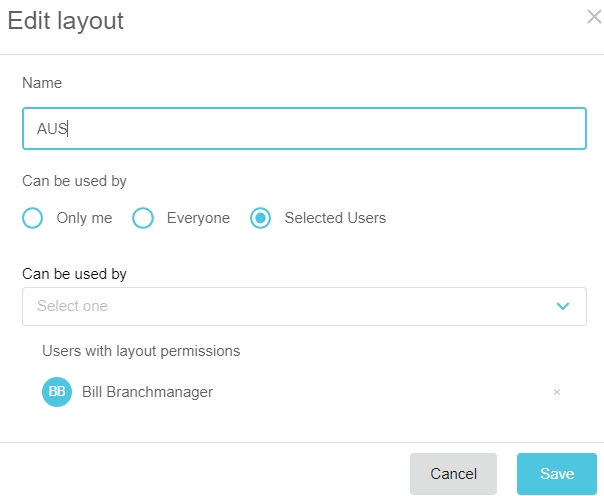Click 'Can be used by' label above dropdown

tap(74, 273)
